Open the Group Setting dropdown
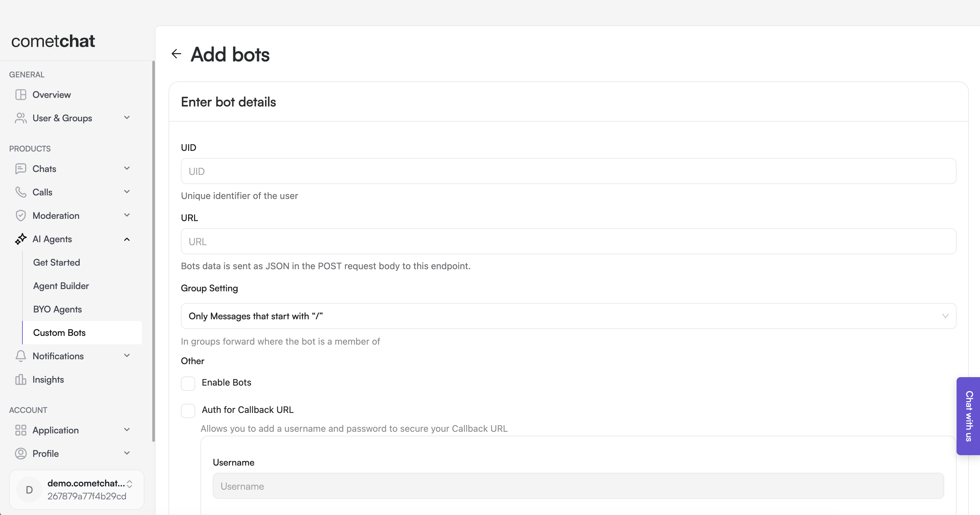Viewport: 980px width, 515px height. [568, 316]
